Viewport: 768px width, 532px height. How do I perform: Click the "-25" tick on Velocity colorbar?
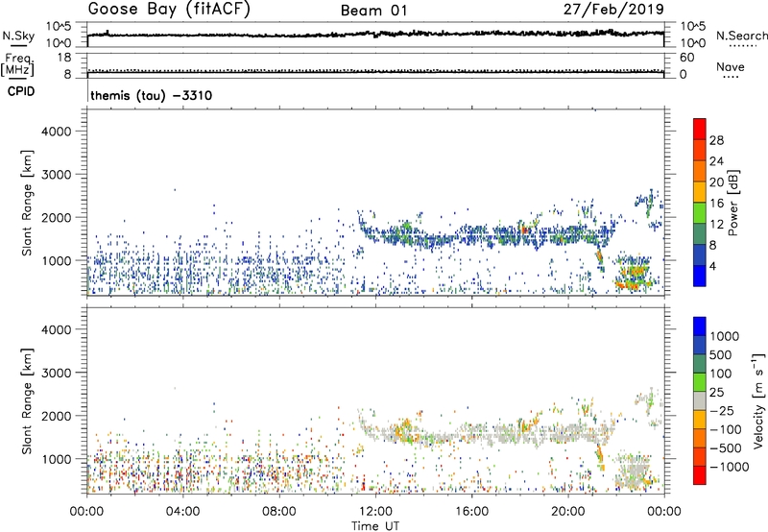722,411
